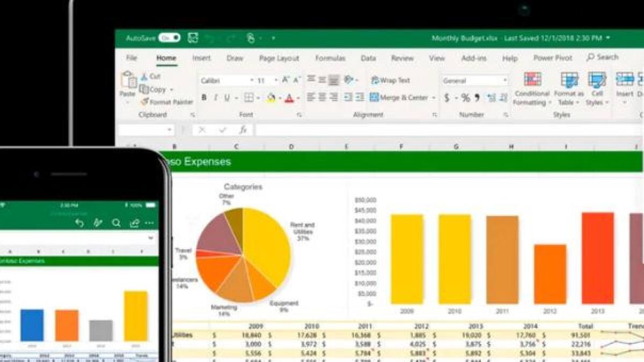Screen dimensions: 644x362
Task: Click the Copy button
Action: pyautogui.click(x=153, y=90)
